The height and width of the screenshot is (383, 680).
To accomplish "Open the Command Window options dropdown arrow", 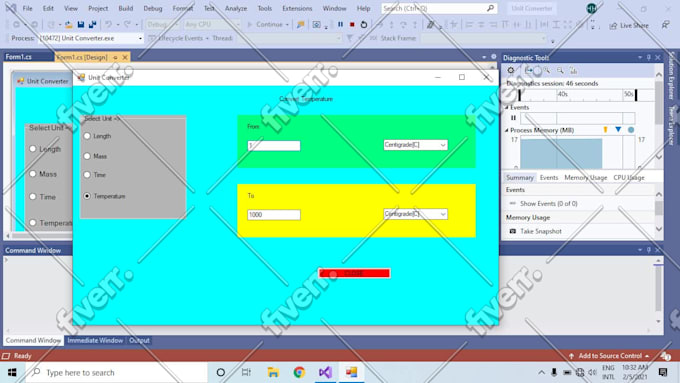I will click(640, 250).
